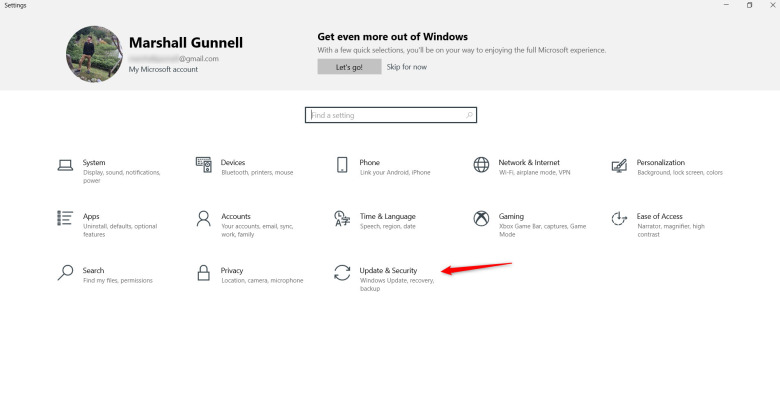Click inside the Find a setting field

pos(390,115)
